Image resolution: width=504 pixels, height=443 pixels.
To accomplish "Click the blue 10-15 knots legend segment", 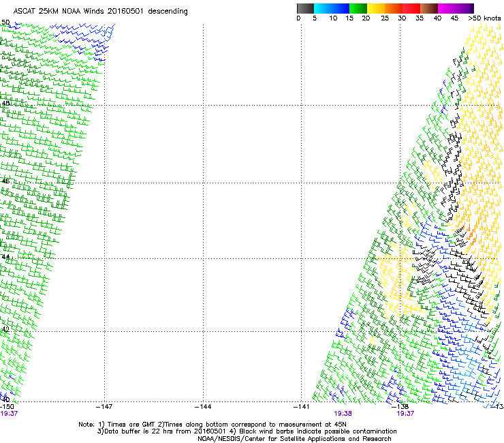I will click(341, 8).
